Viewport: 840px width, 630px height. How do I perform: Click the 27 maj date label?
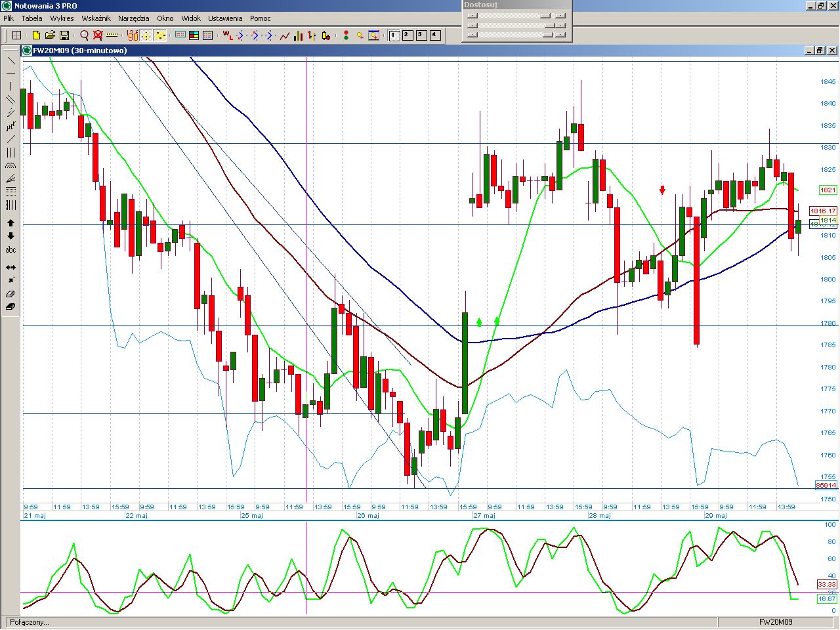pos(484,516)
